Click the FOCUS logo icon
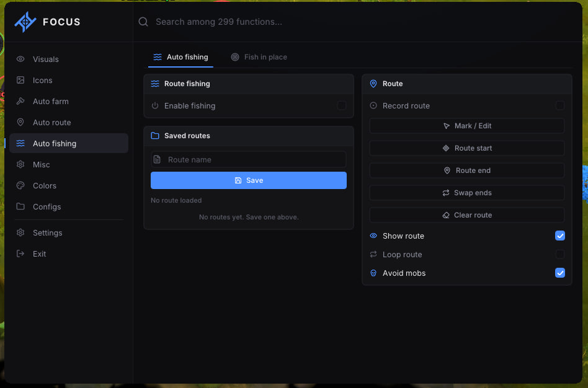 pyautogui.click(x=25, y=22)
